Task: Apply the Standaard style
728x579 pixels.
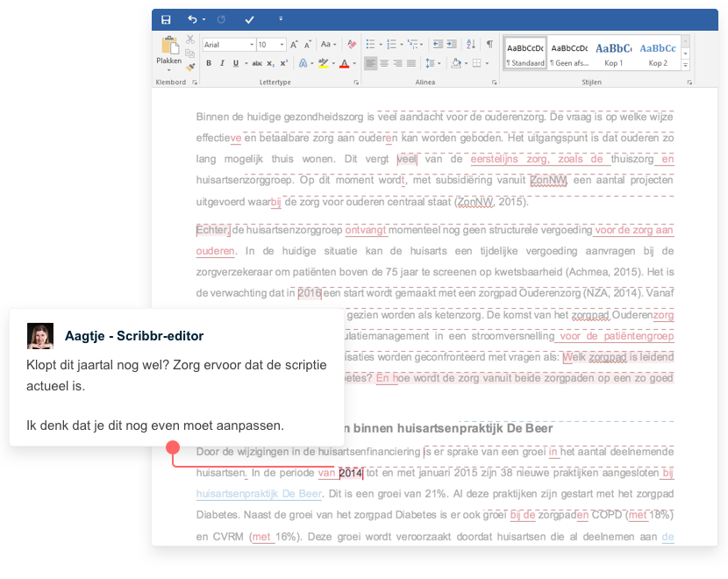Action: [x=525, y=54]
